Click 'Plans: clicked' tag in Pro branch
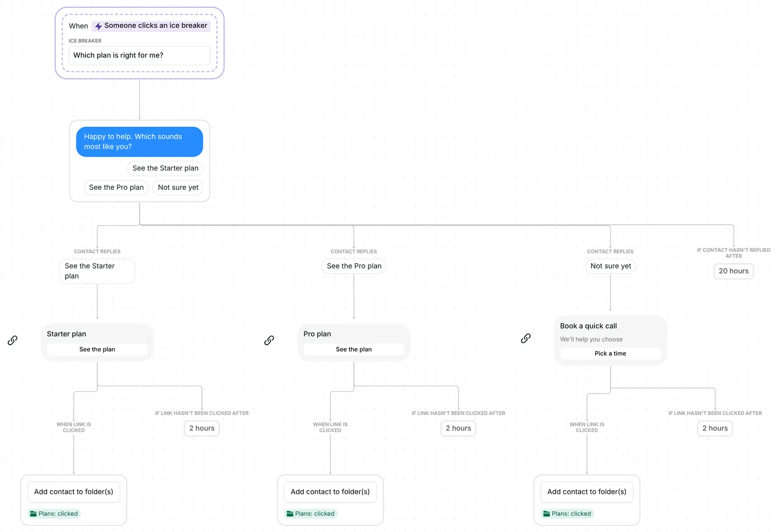 pyautogui.click(x=311, y=514)
